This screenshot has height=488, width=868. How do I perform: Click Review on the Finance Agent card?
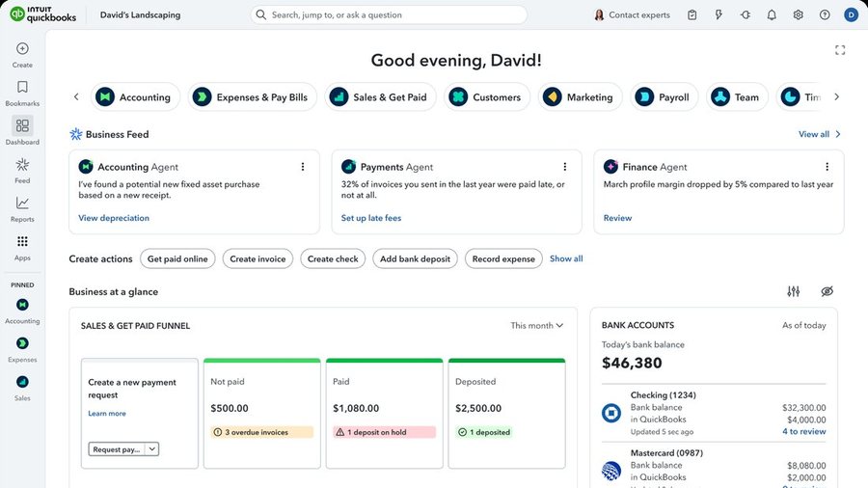pyautogui.click(x=618, y=218)
